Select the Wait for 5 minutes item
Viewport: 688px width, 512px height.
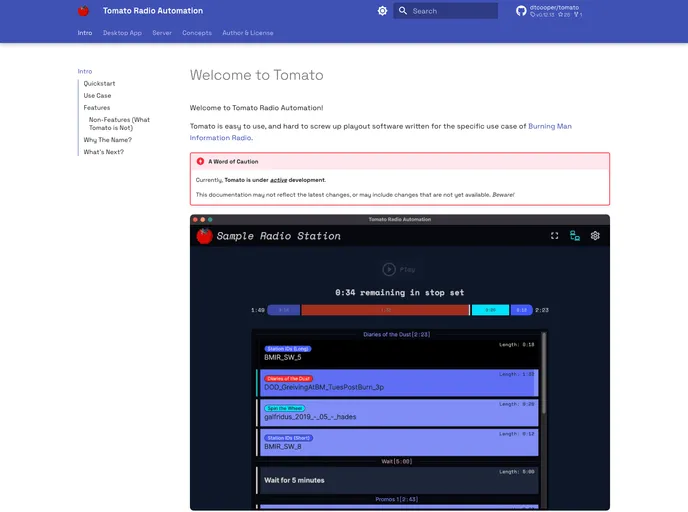pyautogui.click(x=398, y=480)
